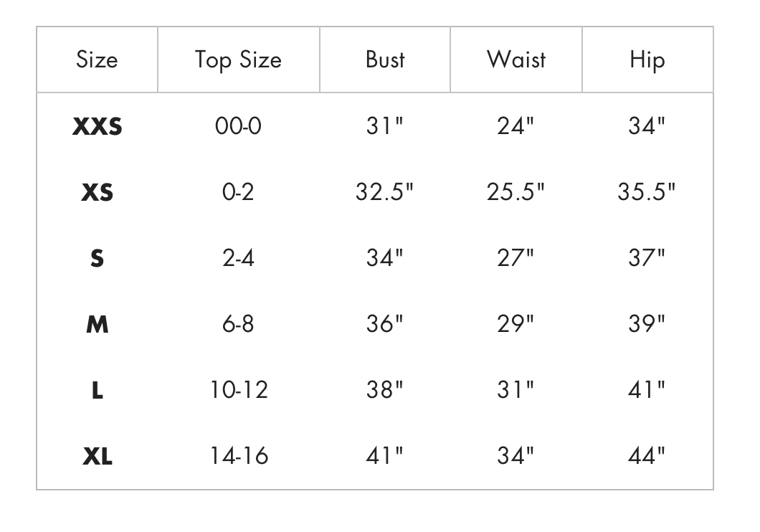Viewport: 760px width, 532px height.
Task: Click the Size column header
Action: tap(97, 60)
